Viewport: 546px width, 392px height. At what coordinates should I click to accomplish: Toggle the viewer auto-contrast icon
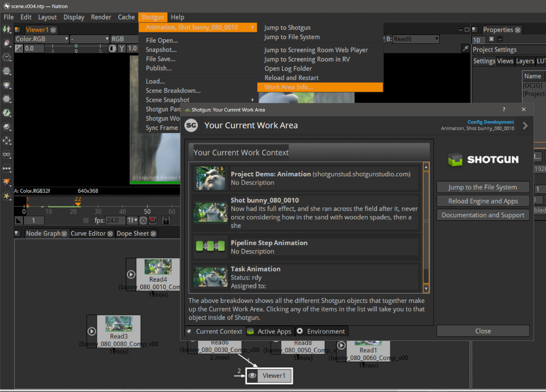tap(113, 49)
